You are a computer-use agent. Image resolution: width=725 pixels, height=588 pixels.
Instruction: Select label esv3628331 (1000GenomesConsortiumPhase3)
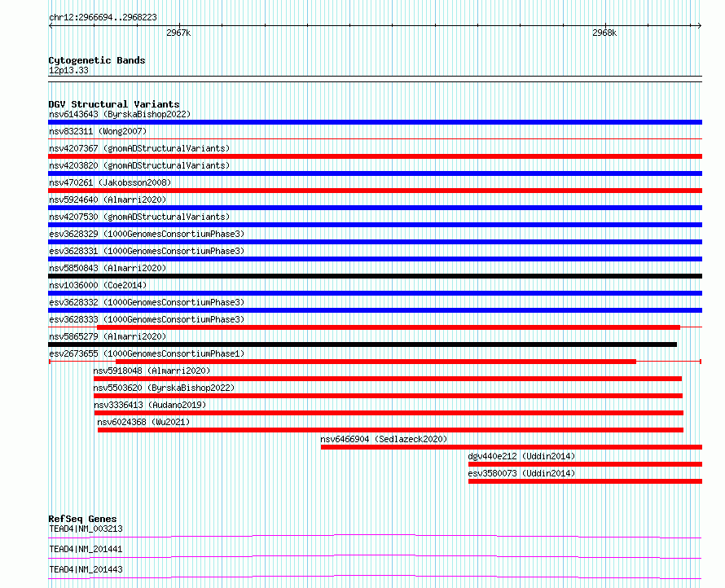click(147, 251)
